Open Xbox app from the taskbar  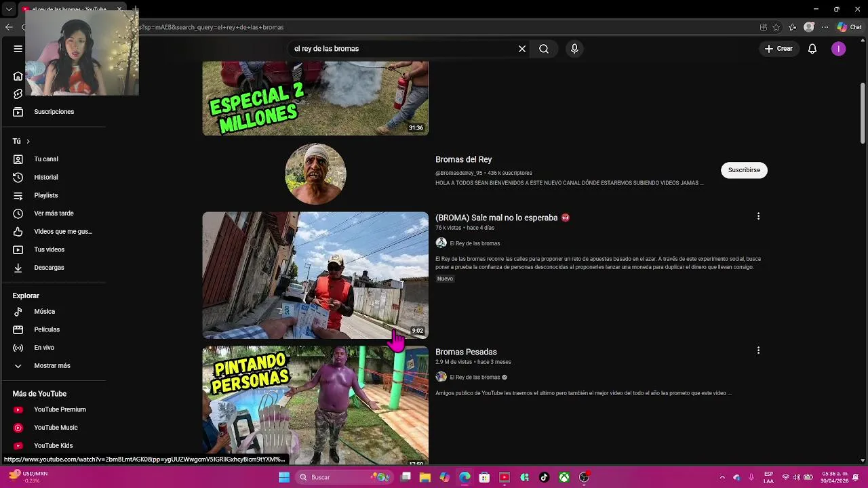[x=564, y=477]
